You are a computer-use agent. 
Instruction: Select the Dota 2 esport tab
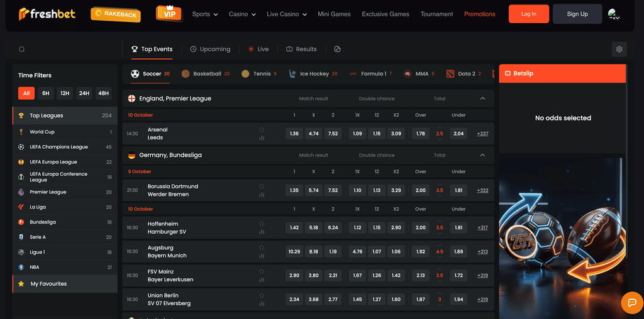pos(464,74)
